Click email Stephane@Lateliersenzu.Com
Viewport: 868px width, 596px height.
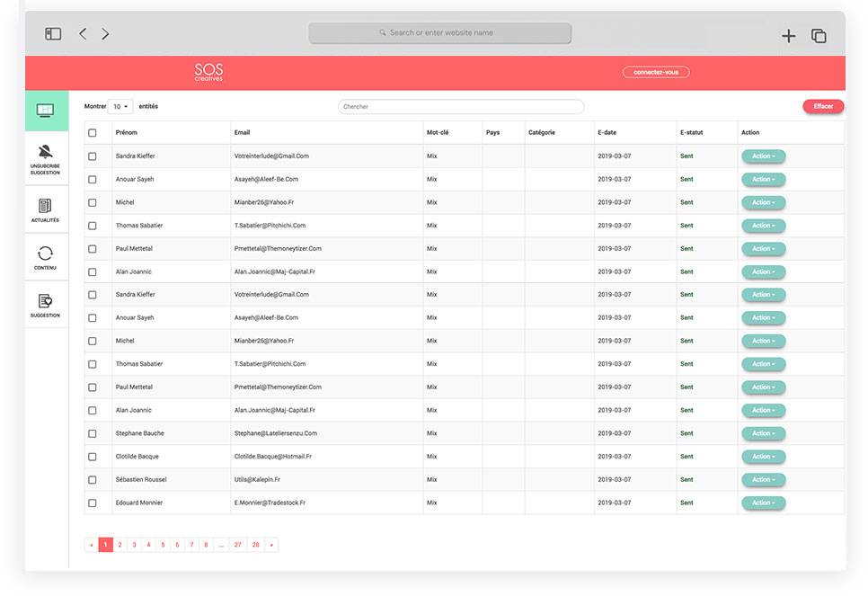pyautogui.click(x=275, y=433)
